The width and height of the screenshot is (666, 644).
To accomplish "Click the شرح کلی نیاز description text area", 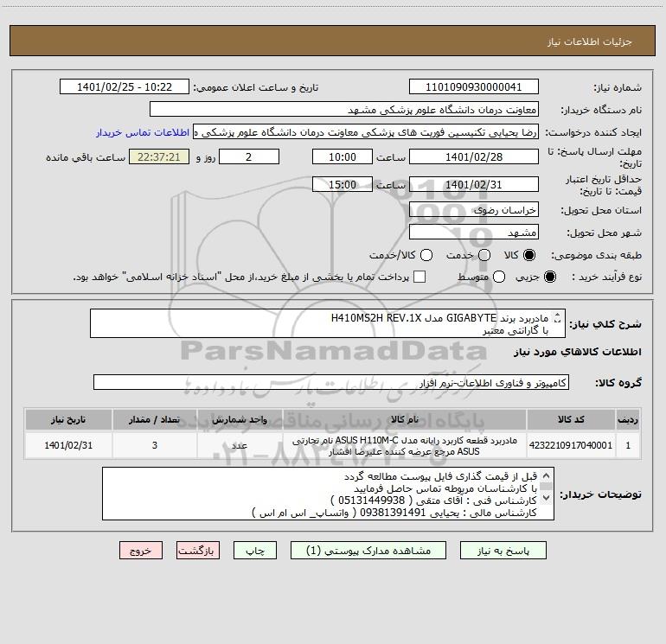I will click(328, 323).
